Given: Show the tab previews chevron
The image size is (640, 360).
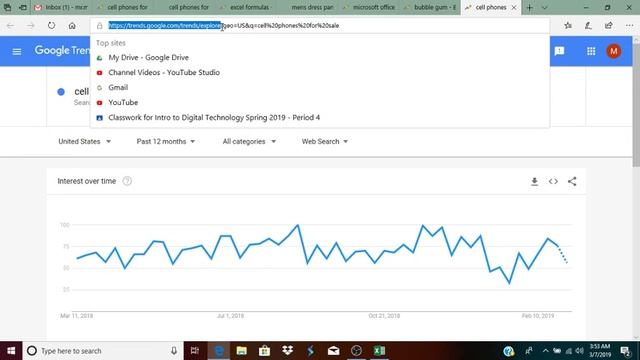Looking at the screenshot, I should click(544, 7).
